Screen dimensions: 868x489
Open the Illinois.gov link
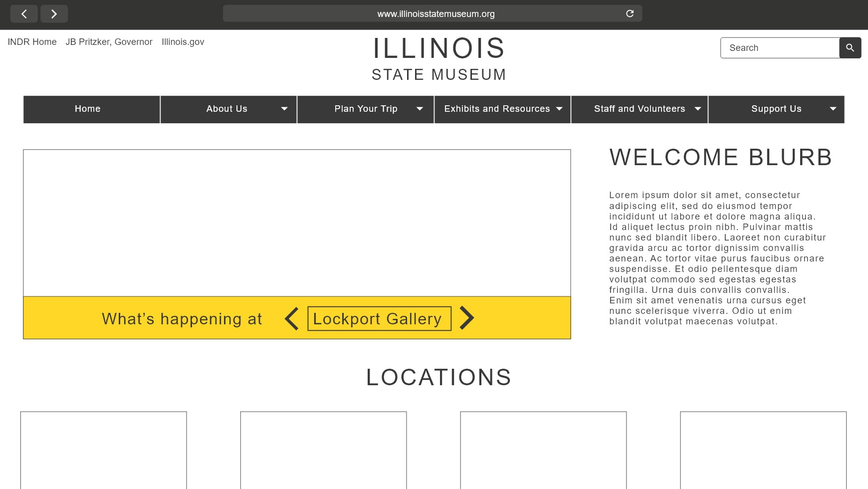[183, 42]
